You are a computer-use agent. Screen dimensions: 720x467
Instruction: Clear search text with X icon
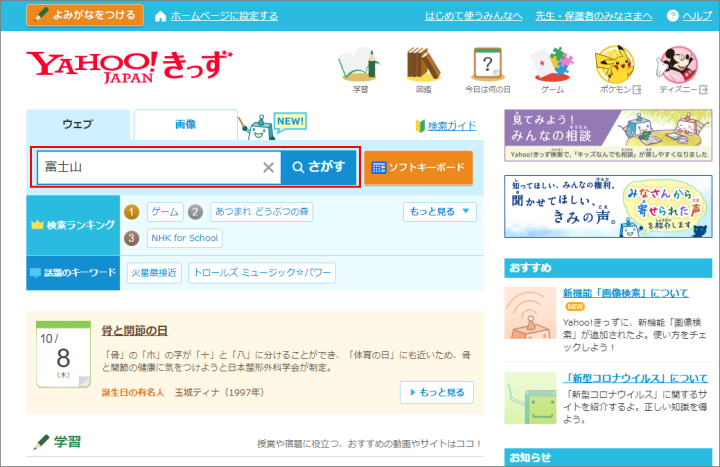click(268, 168)
